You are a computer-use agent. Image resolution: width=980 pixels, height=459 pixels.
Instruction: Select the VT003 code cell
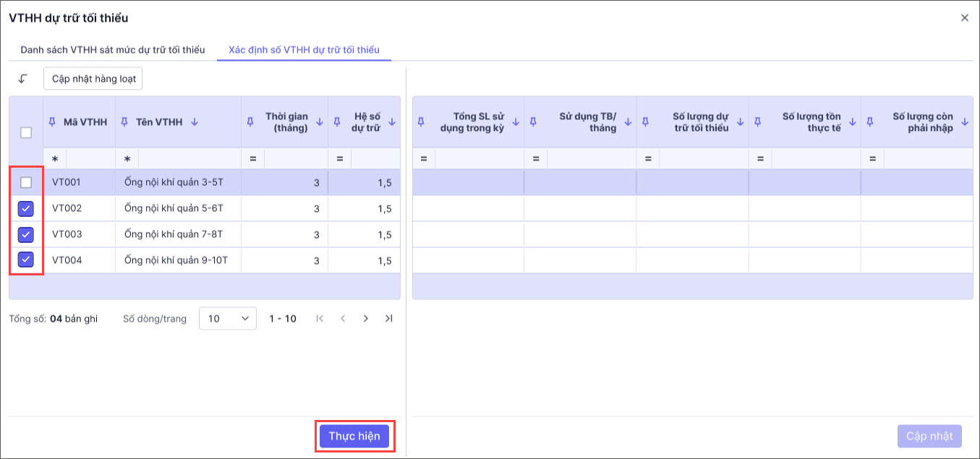click(x=80, y=235)
